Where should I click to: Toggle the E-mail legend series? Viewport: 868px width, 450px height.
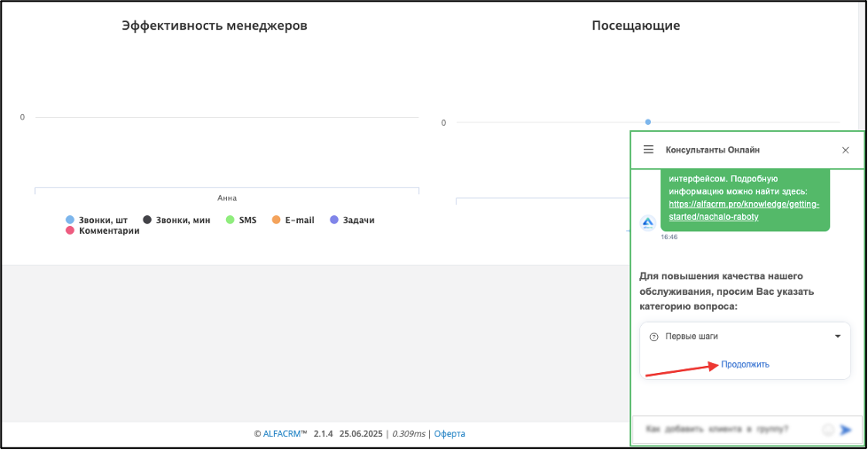(x=293, y=220)
